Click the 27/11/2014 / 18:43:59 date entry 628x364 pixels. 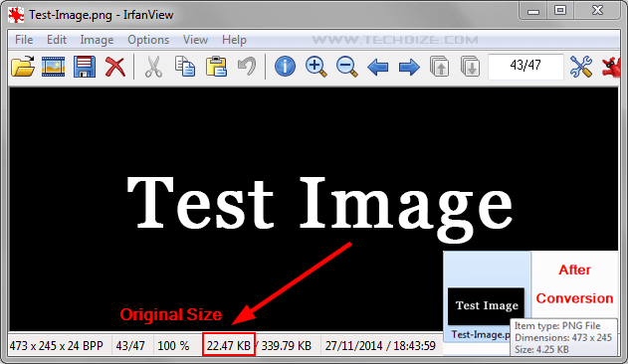point(380,345)
